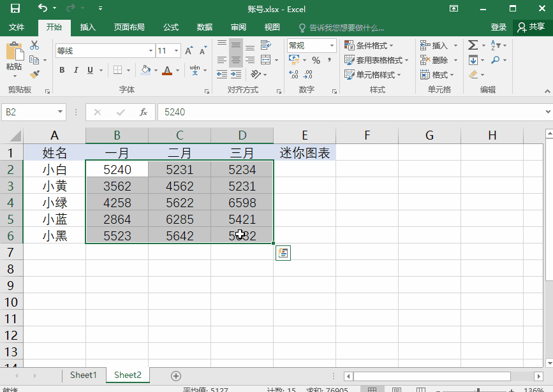The width and height of the screenshot is (553, 392).
Task: Select the Format Painter brush
Action: [x=34, y=74]
